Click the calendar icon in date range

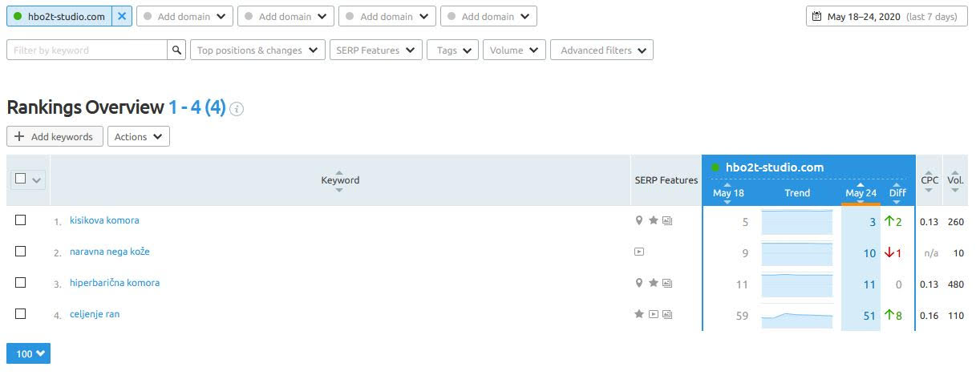816,16
